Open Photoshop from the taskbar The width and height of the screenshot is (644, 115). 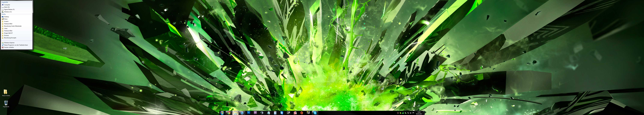[249, 113]
